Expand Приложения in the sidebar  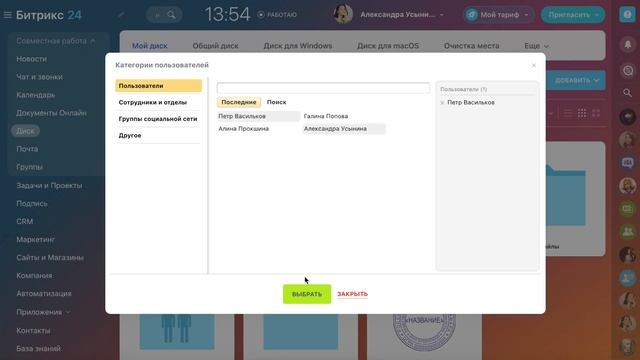[43, 312]
